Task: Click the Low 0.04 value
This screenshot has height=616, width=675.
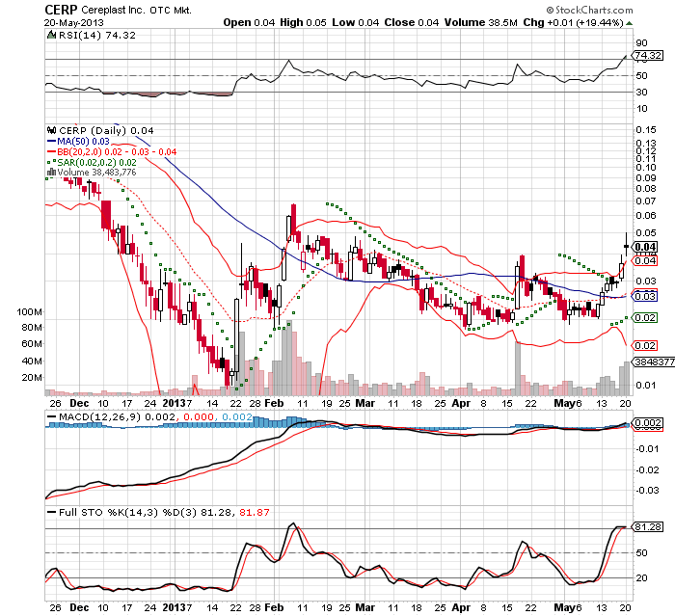Action: (x=355, y=22)
